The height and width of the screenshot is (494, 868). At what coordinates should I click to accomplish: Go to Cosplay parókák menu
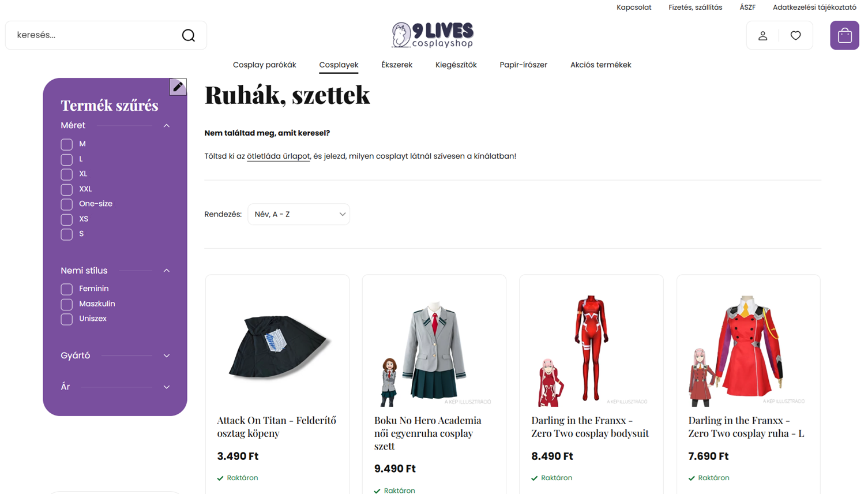(264, 65)
